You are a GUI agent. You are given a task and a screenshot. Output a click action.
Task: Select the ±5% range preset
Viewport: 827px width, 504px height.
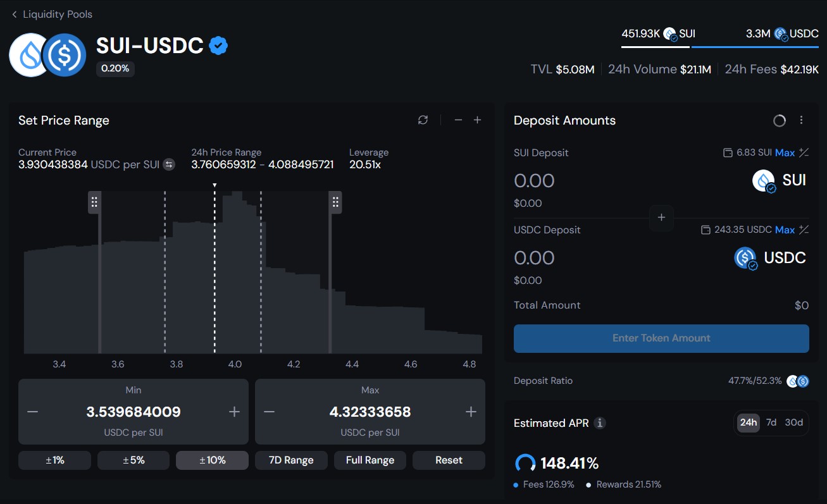[134, 460]
